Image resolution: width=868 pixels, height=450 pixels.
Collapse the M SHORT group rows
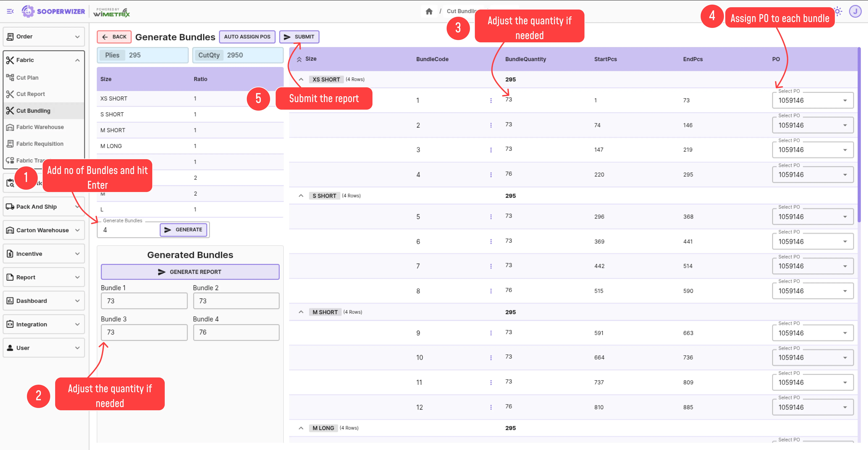[301, 312]
